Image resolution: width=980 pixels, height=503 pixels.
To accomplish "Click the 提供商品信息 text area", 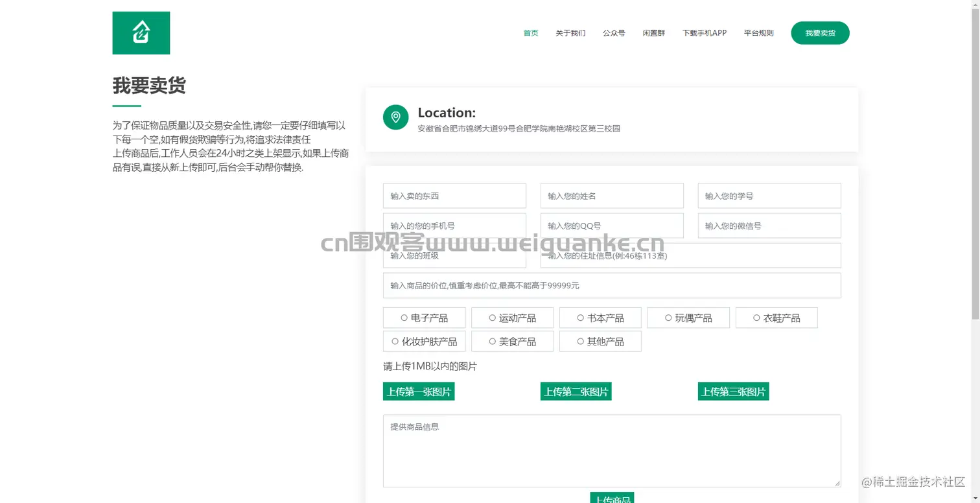I will coord(612,451).
